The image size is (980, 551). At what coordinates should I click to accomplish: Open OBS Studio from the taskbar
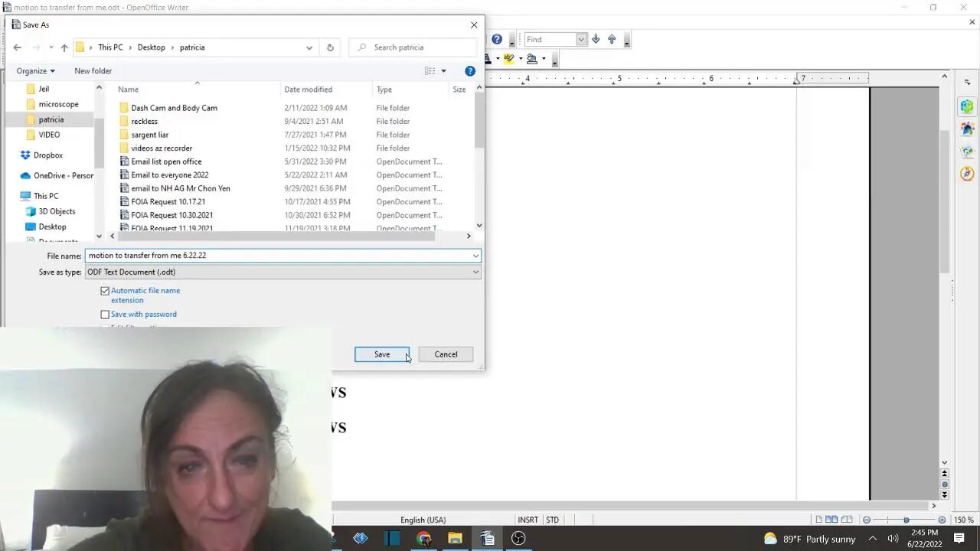pyautogui.click(x=518, y=538)
